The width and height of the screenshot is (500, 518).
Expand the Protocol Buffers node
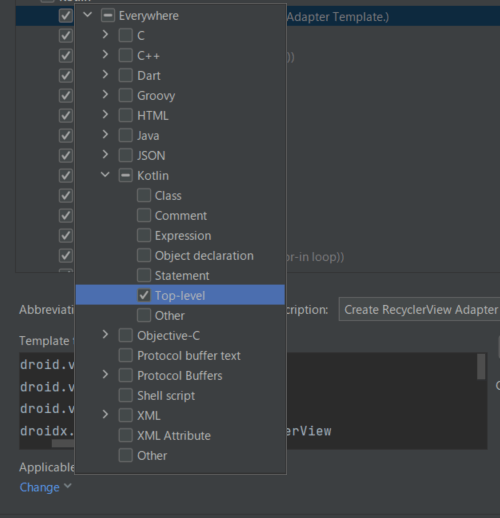(x=105, y=374)
